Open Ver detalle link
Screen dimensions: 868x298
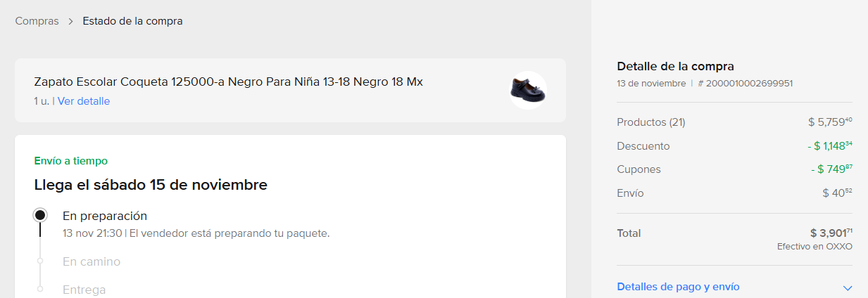84,101
